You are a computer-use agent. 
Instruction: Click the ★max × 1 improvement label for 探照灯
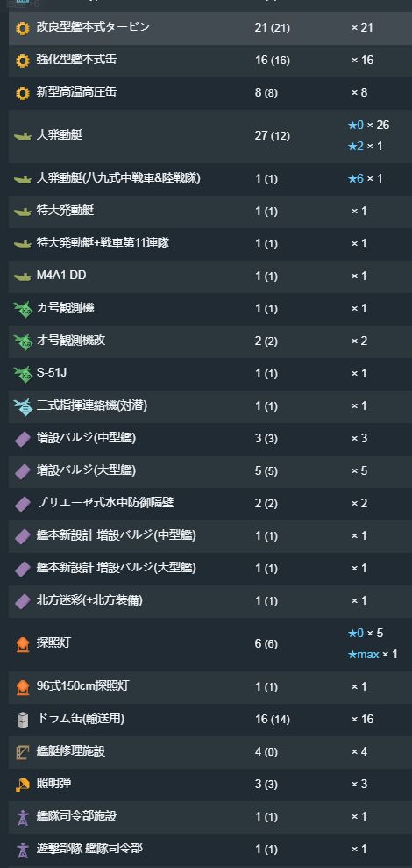coord(373,655)
